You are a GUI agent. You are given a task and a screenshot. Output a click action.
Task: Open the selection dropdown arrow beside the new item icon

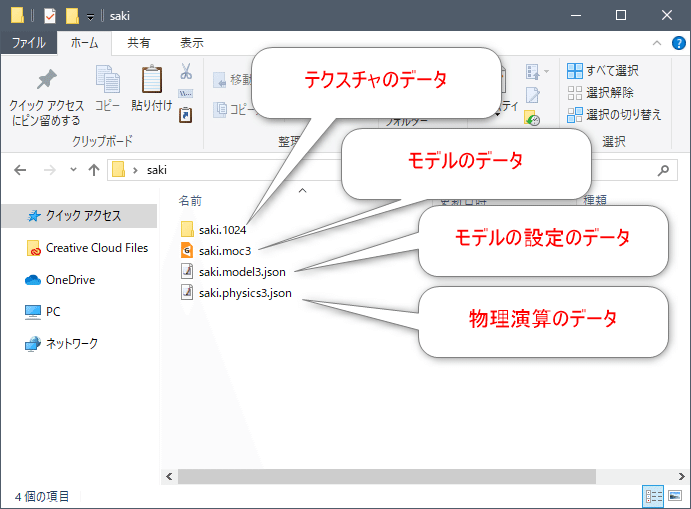tap(546, 71)
